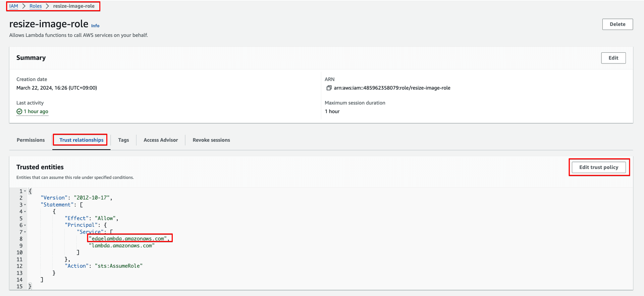Fold the Principal block at line 6
This screenshot has height=296, width=644.
25,225
